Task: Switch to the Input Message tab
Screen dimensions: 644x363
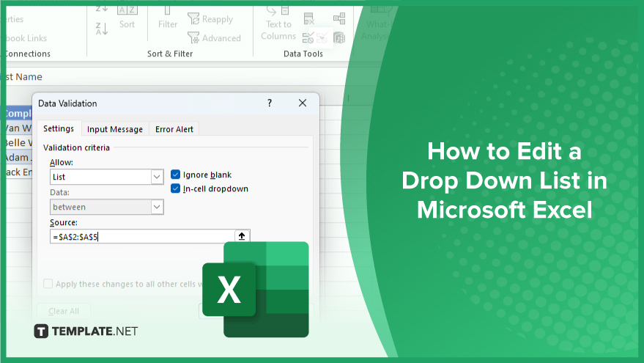Action: coord(115,129)
